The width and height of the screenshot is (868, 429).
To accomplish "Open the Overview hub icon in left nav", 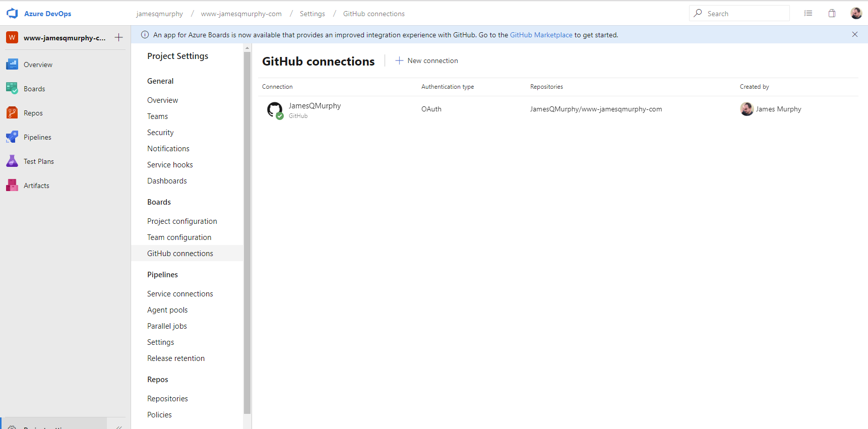I will point(12,65).
